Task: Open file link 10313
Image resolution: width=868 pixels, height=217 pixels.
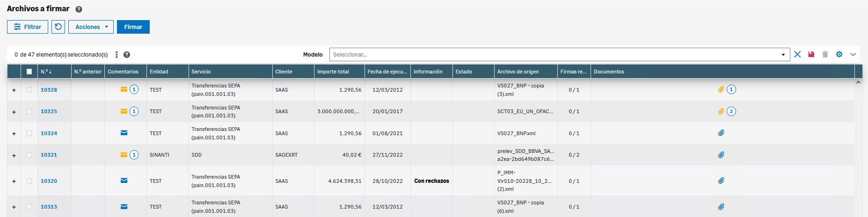Action: 49,207
